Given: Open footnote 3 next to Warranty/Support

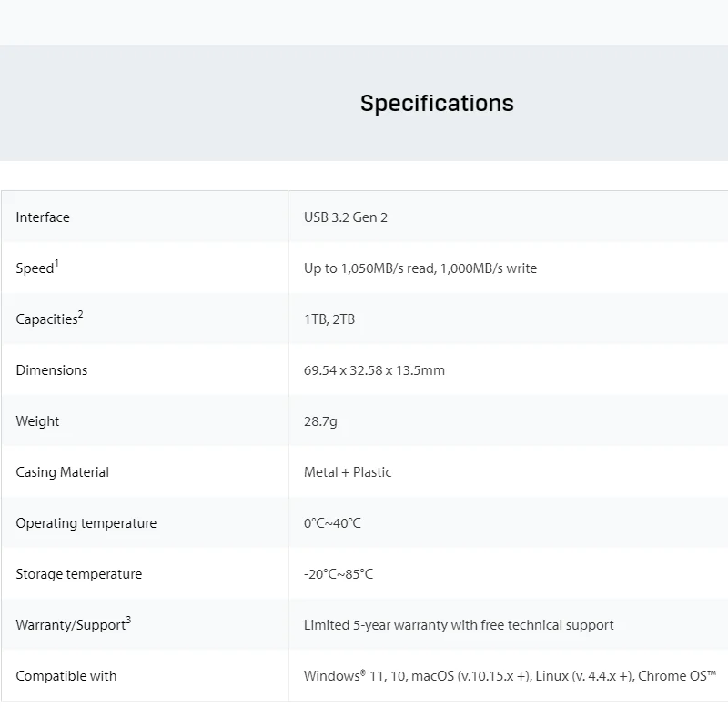Looking at the screenshot, I should coord(128,620).
